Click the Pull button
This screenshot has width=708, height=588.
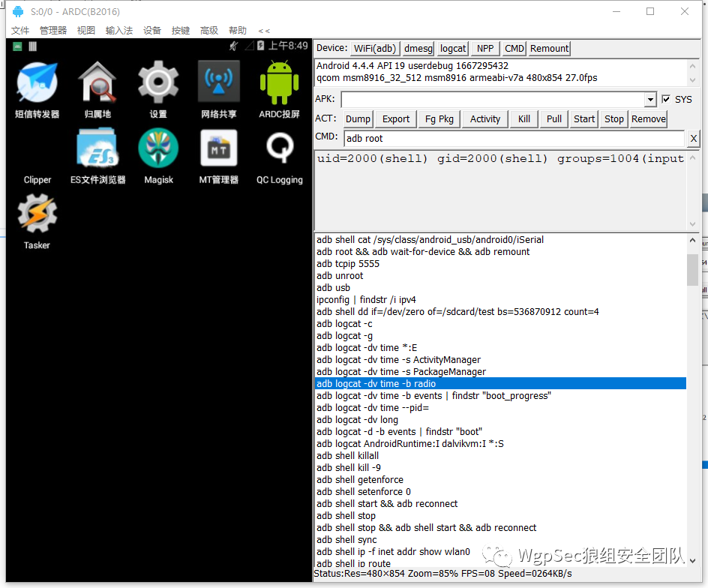[x=554, y=118]
